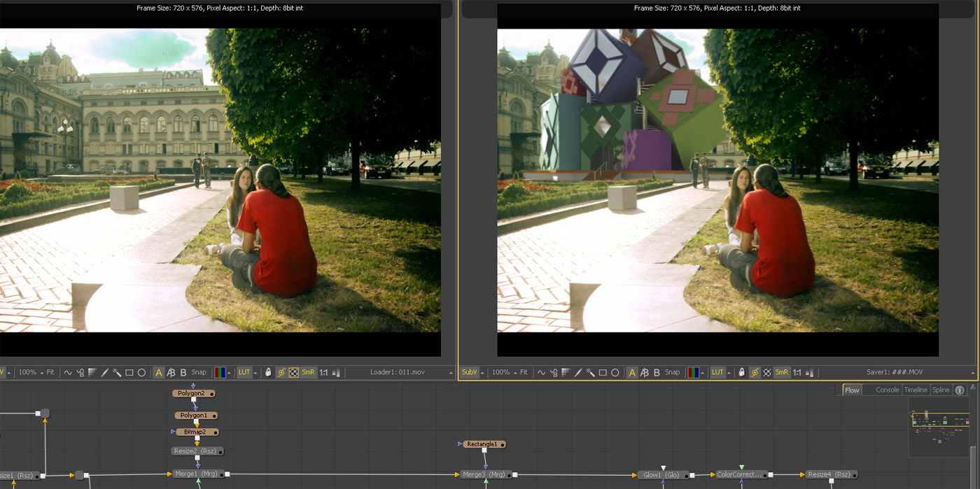Select the Rectangle mask tool in right viewer
The image size is (980, 489).
603,373
